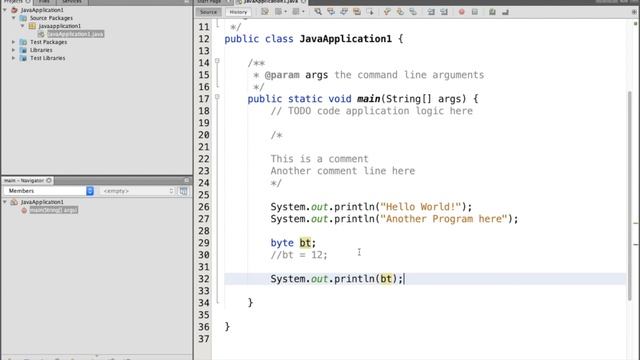640x360 pixels.
Task: Collapse the javaapplication1 package node
Action: pos(22,26)
